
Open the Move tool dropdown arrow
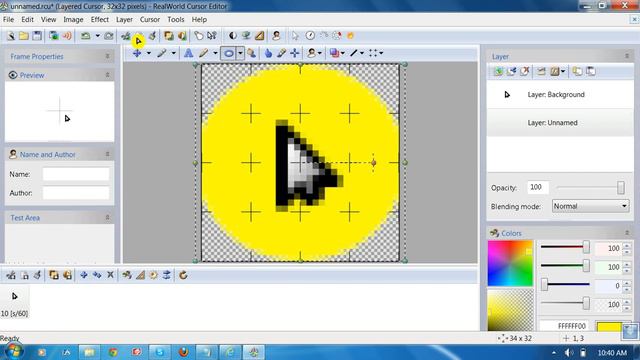pos(149,53)
